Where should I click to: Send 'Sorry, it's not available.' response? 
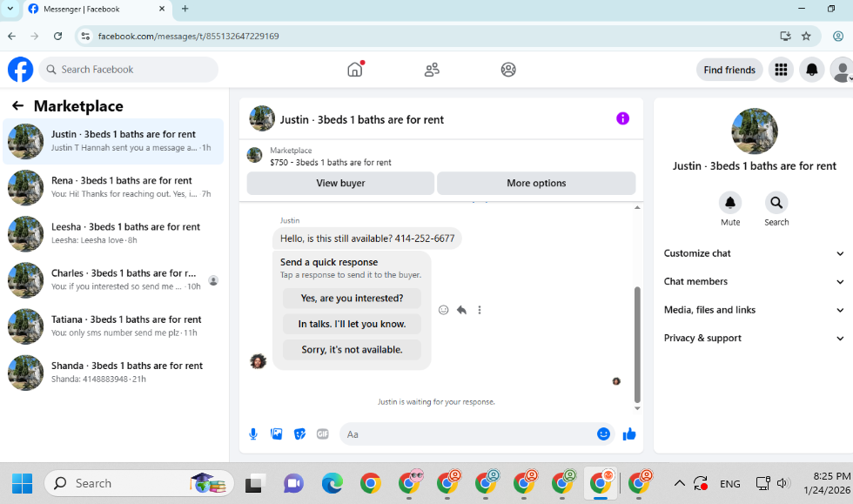(x=352, y=349)
